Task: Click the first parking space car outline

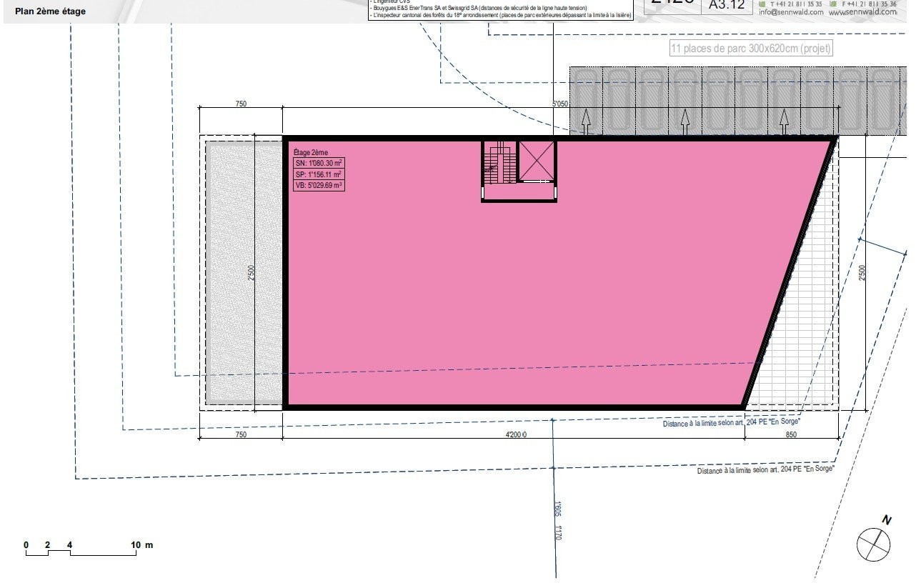Action: point(586,99)
